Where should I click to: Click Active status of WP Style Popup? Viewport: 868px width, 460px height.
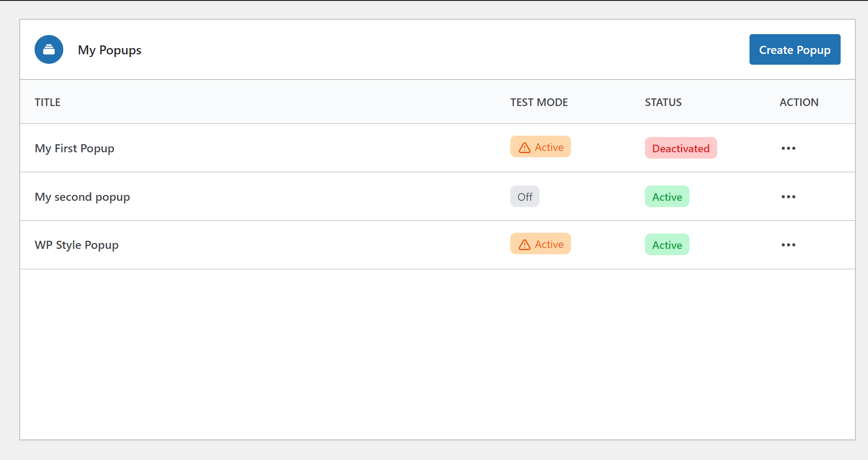click(x=667, y=245)
